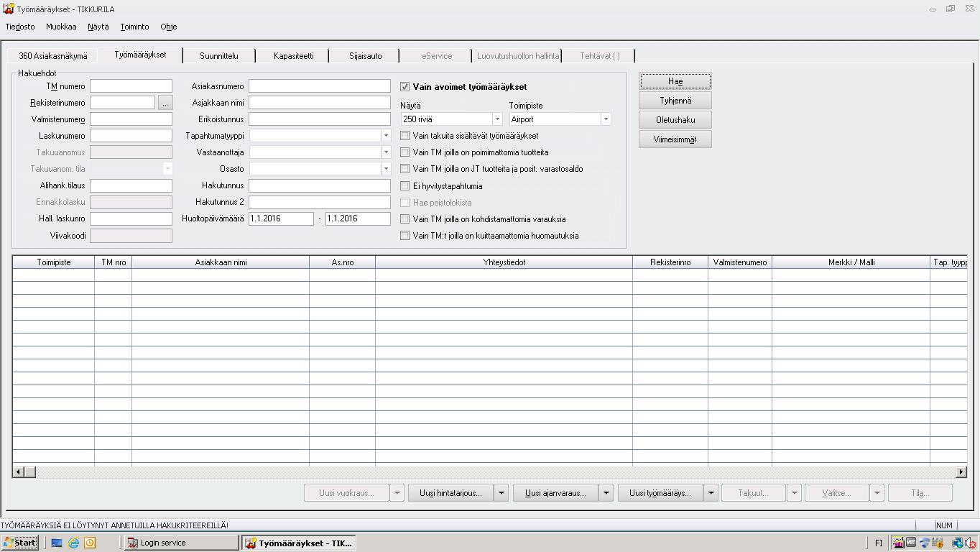Click the Tyhjennä button
Image resolution: width=980 pixels, height=552 pixels.
[x=675, y=101]
